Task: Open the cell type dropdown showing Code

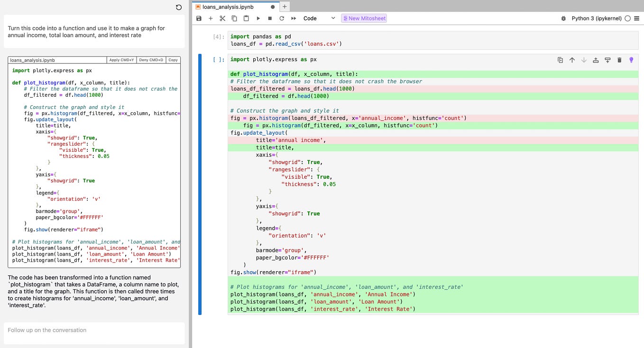Action: (319, 18)
